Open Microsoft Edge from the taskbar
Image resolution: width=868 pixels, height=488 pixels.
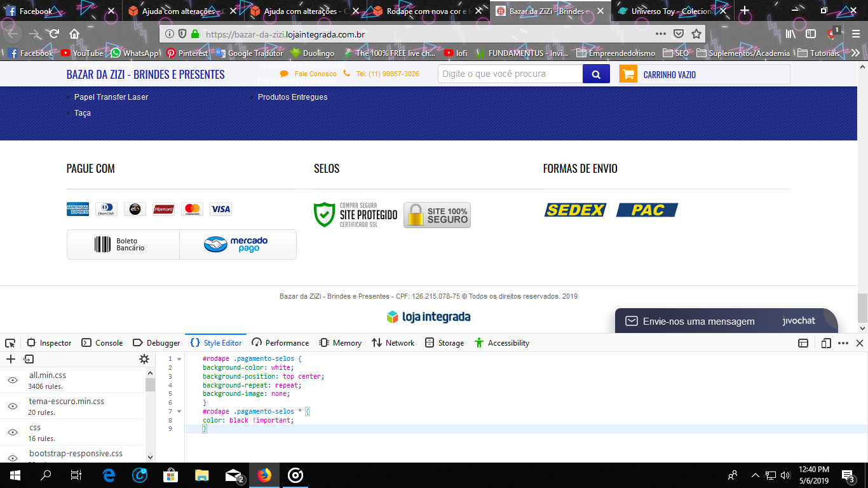coord(109,475)
